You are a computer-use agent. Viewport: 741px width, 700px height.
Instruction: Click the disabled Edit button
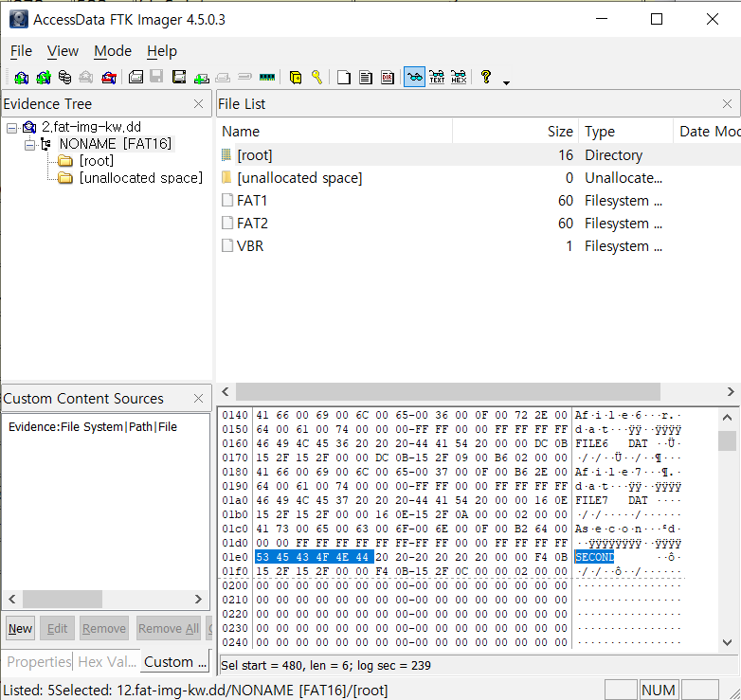tap(57, 629)
